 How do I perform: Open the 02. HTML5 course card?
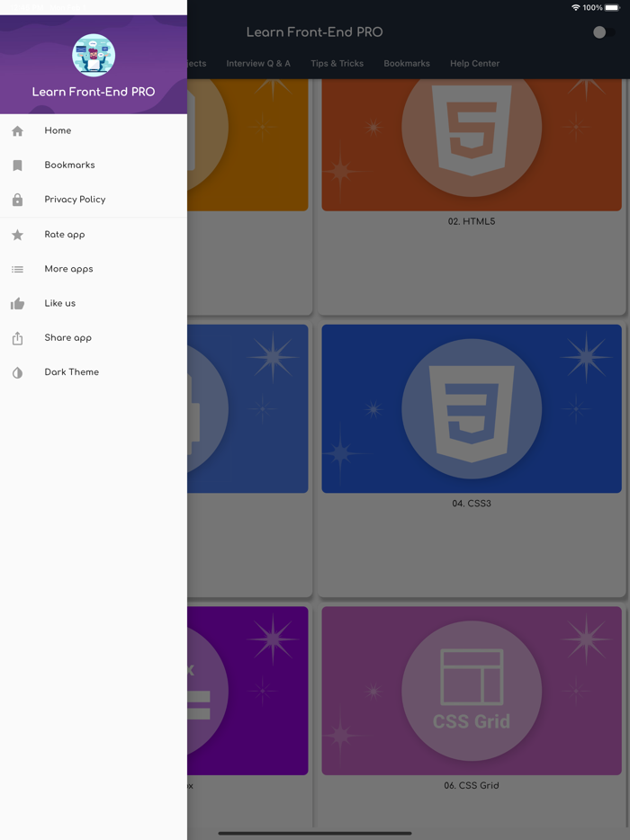[472, 195]
